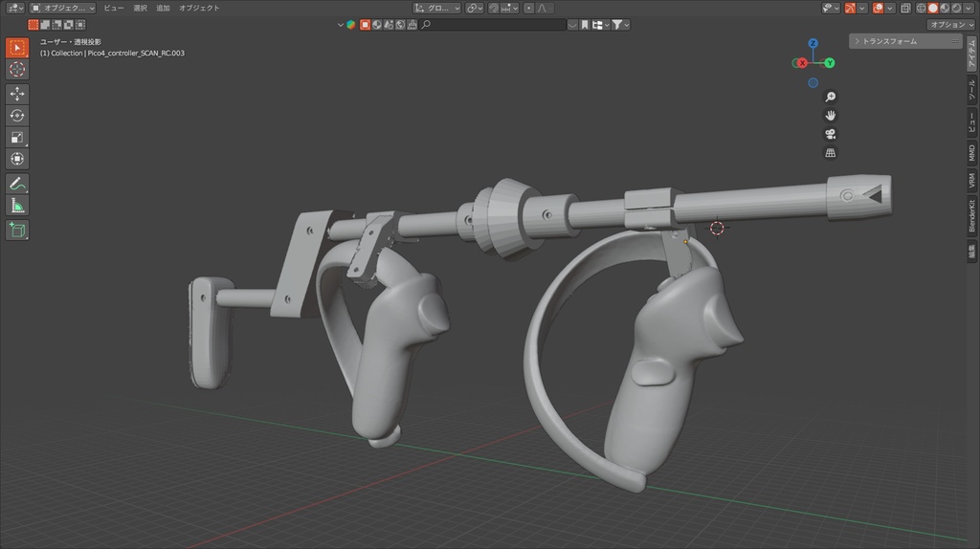Pick the Scale tool
This screenshot has width=980, height=549.
pyautogui.click(x=17, y=138)
